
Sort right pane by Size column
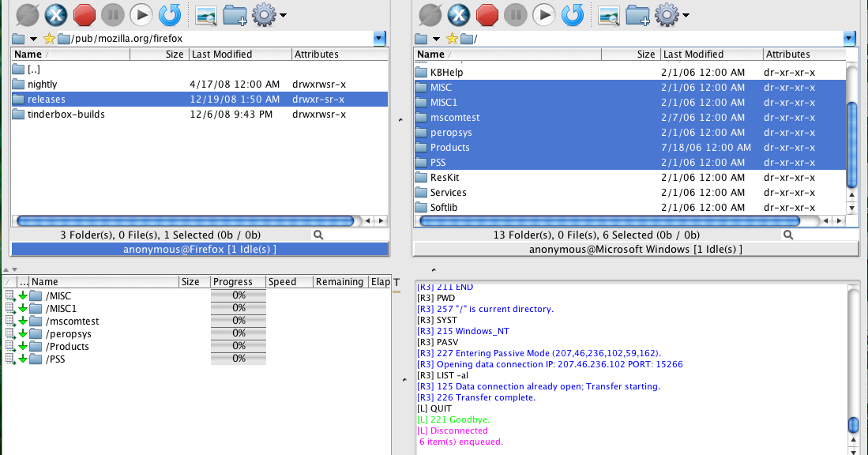tap(630, 55)
